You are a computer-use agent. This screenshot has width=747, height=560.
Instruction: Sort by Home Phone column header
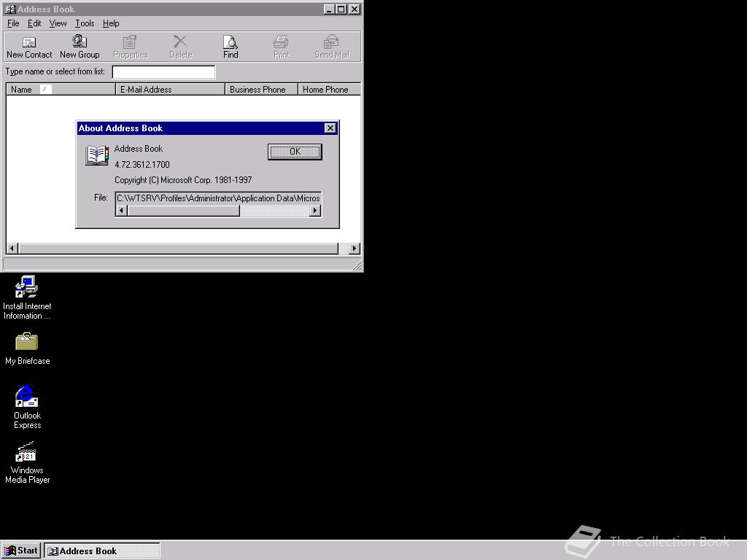[x=329, y=89]
